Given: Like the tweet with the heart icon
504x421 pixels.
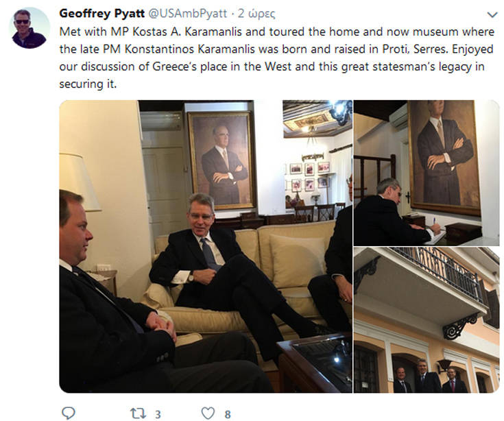Looking at the screenshot, I should coord(208,413).
